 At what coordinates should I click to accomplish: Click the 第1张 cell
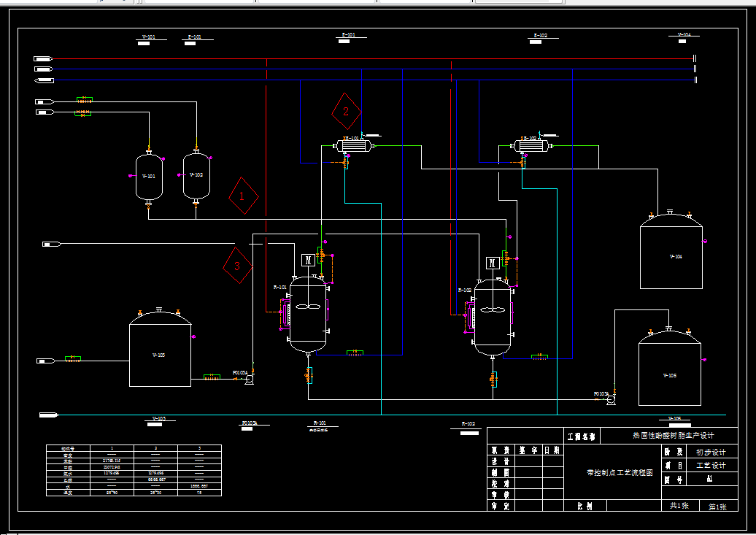[718, 506]
